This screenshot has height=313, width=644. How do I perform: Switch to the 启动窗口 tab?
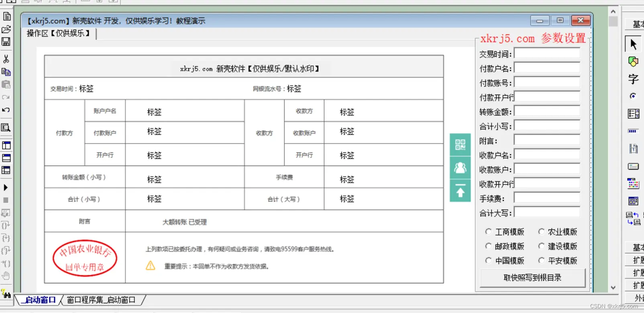click(39, 300)
